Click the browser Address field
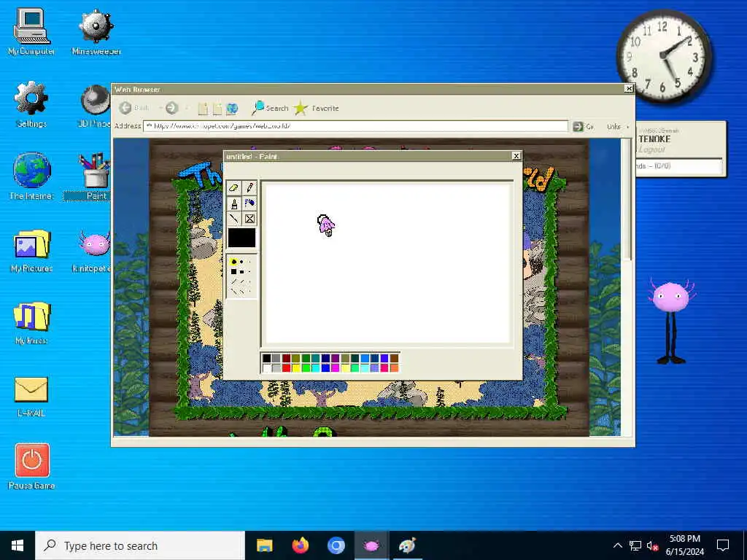The image size is (747, 560). click(x=356, y=126)
